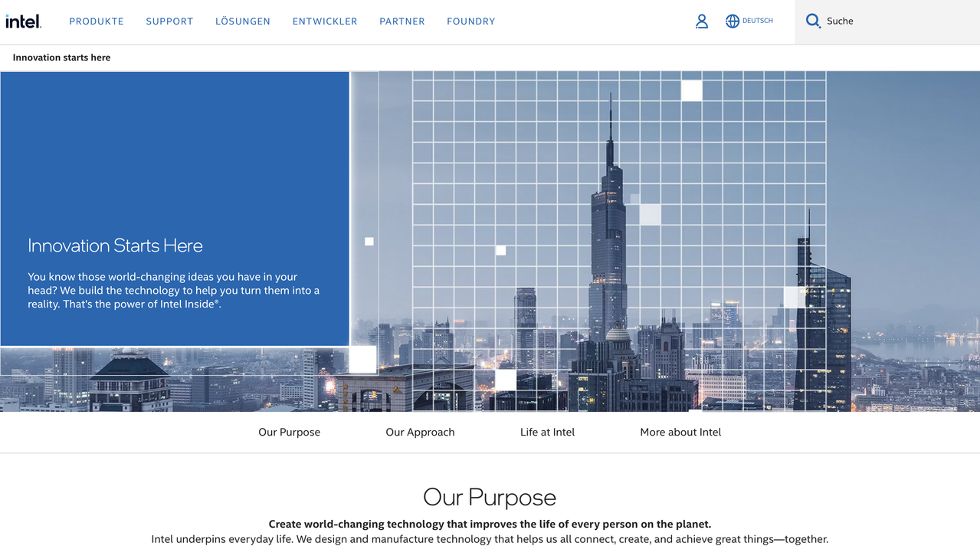Open the user account sign-in icon

701,21
